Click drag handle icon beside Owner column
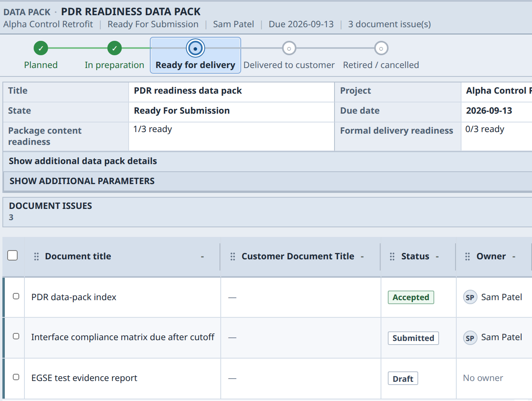 pyautogui.click(x=468, y=257)
